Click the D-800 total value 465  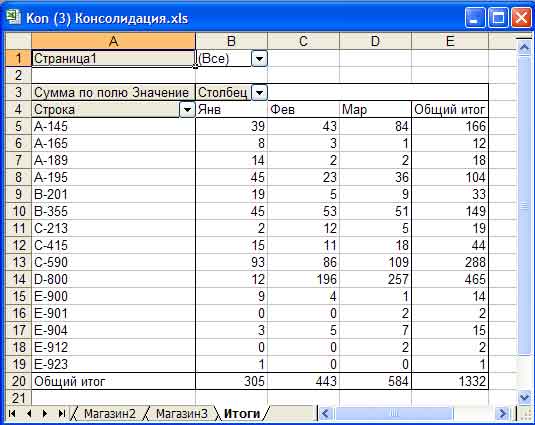tap(450, 279)
